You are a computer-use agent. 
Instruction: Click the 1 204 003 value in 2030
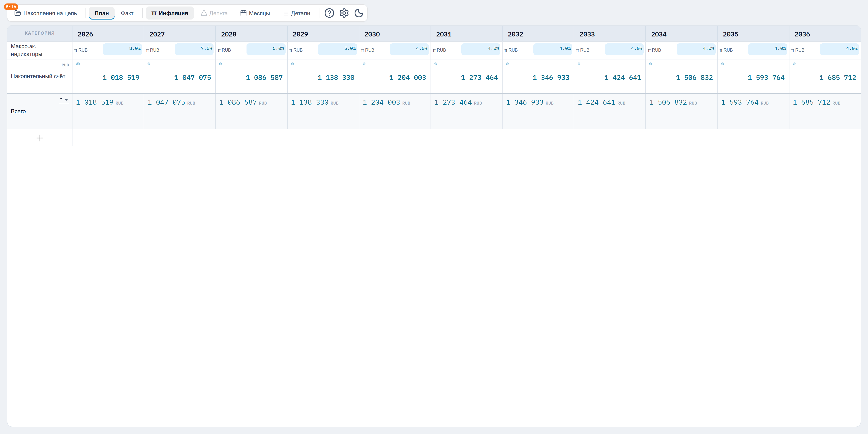coord(407,77)
